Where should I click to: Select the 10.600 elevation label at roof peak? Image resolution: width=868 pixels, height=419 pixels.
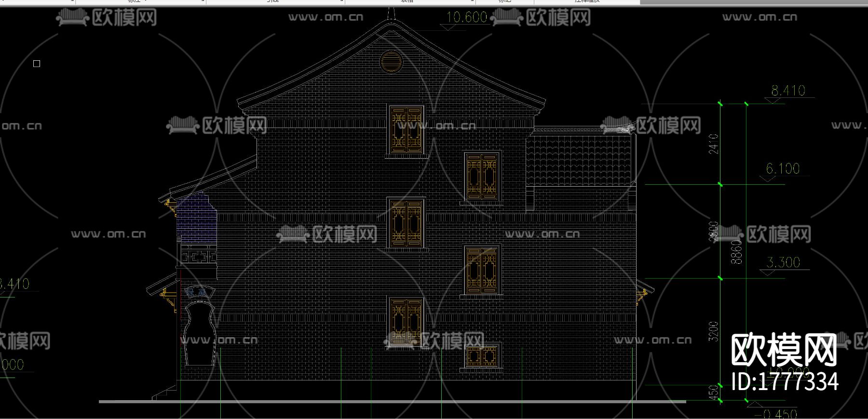(x=467, y=17)
